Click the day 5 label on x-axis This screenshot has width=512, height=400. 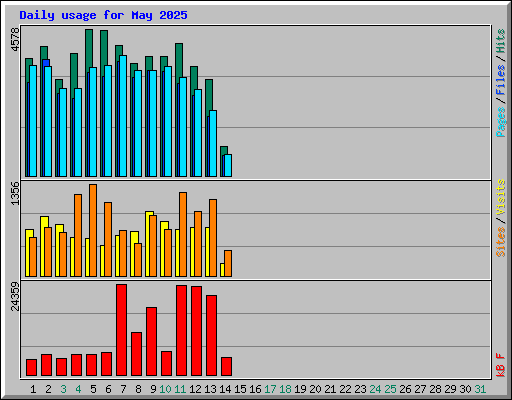[x=93, y=389]
